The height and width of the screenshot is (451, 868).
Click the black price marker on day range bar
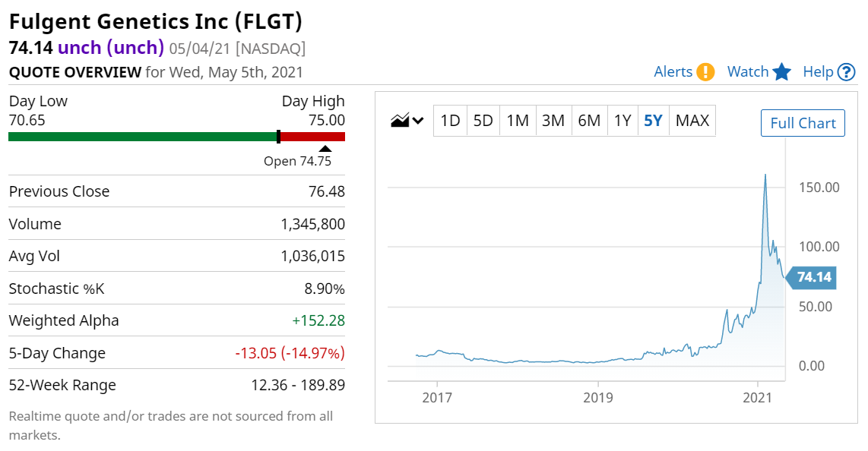(278, 137)
